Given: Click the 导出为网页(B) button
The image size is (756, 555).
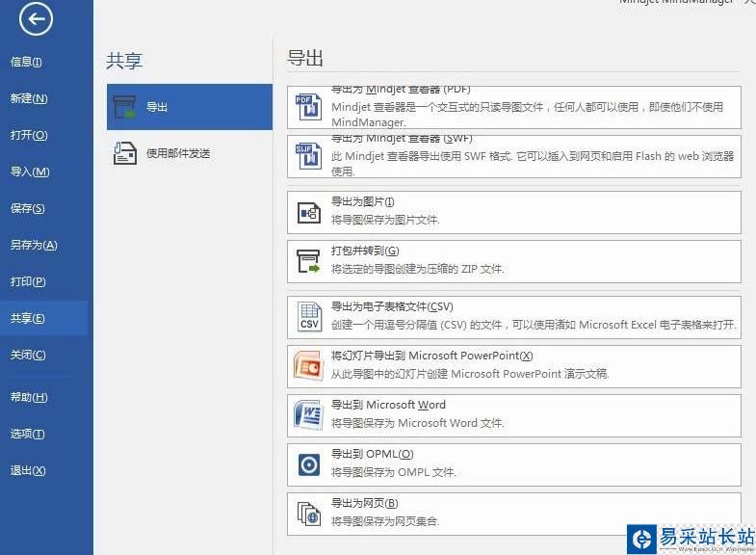Looking at the screenshot, I should (x=514, y=514).
